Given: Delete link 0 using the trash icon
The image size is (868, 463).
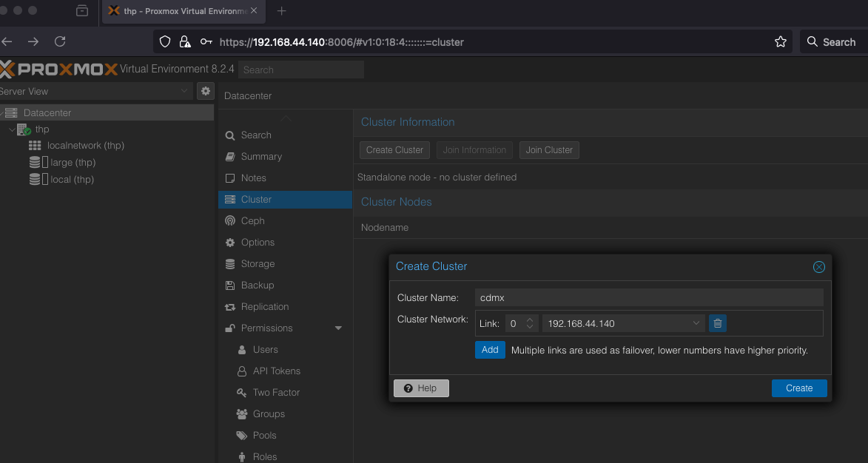Looking at the screenshot, I should coord(716,323).
